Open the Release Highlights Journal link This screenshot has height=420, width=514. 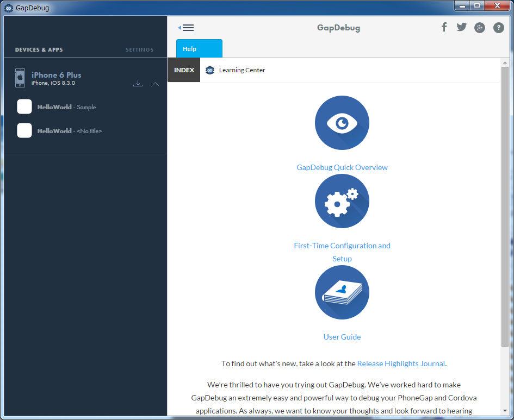pyautogui.click(x=401, y=363)
